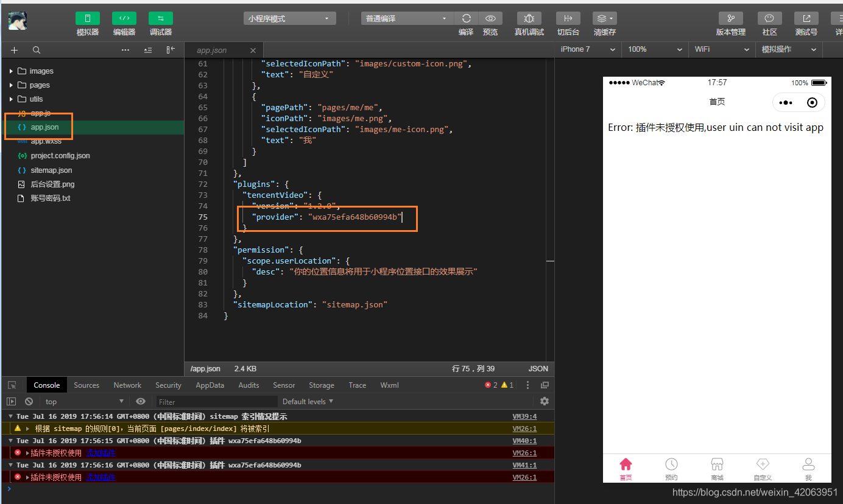This screenshot has width=843, height=504.
Task: Open the WiFi network dropdown
Action: point(722,49)
